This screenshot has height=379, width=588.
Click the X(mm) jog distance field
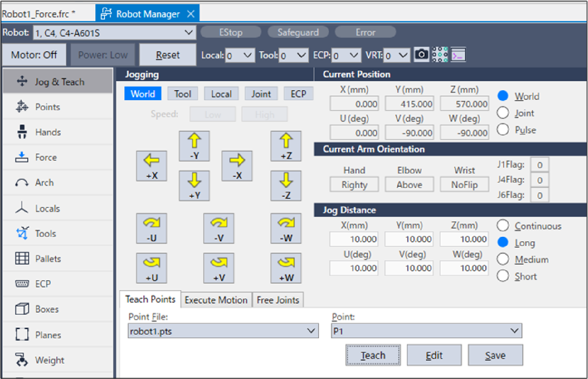pyautogui.click(x=354, y=239)
